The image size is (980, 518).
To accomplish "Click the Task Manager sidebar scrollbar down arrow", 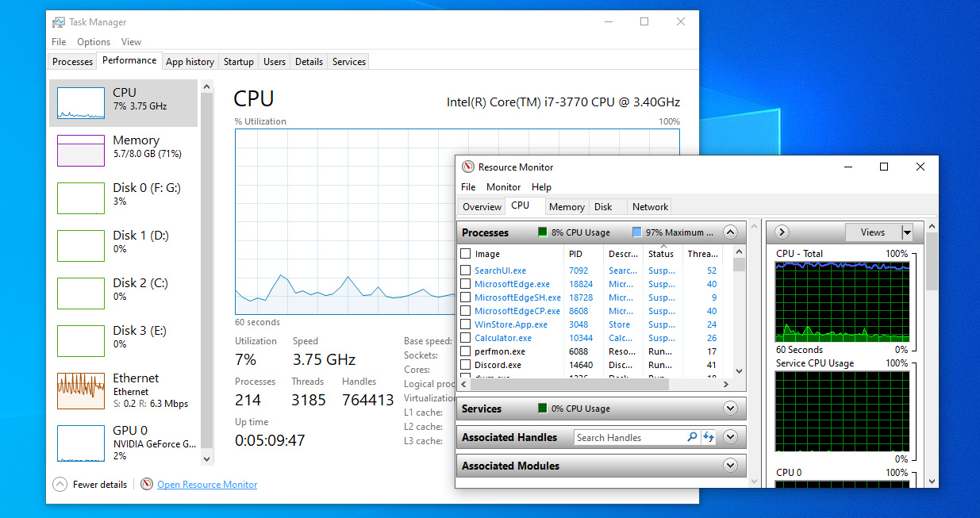I will tap(207, 459).
